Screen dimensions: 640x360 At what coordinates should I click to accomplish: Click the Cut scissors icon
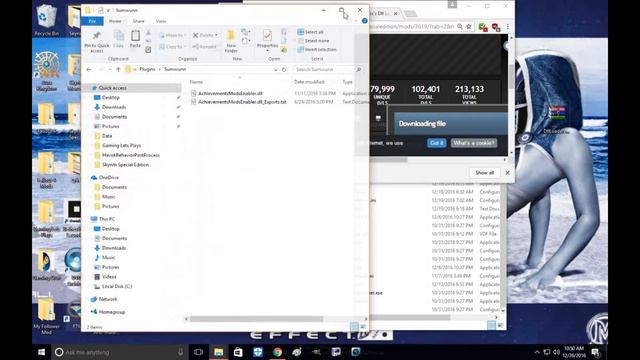[x=148, y=32]
